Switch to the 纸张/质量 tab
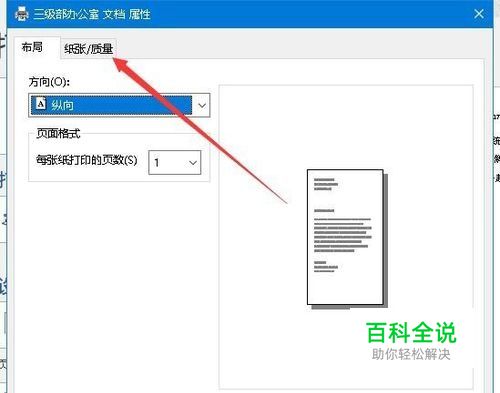 88,49
